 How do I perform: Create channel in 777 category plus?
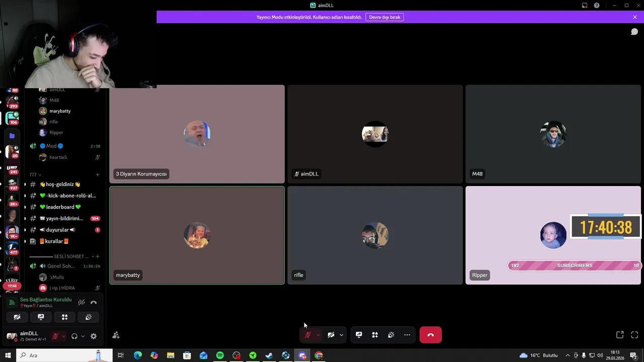pyautogui.click(x=98, y=174)
